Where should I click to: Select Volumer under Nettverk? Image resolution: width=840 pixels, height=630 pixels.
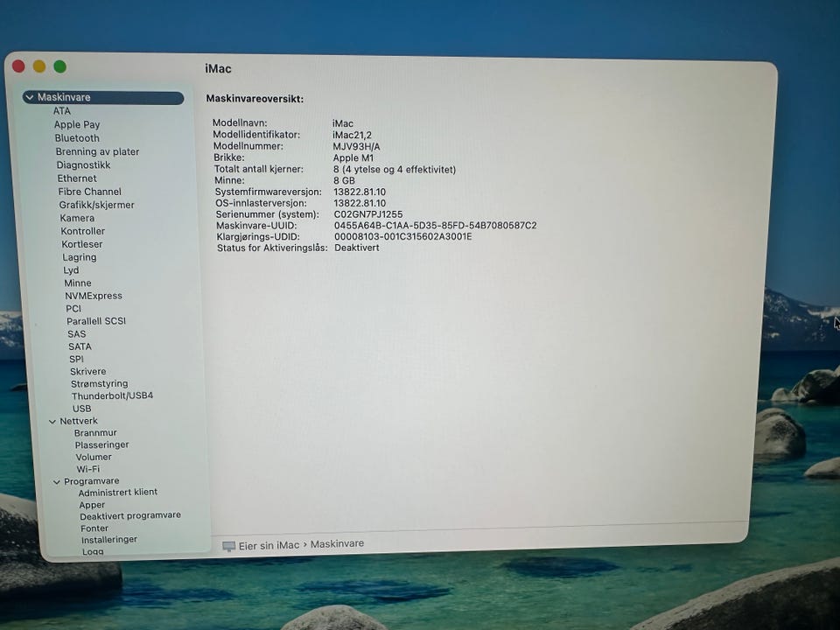coord(94,457)
